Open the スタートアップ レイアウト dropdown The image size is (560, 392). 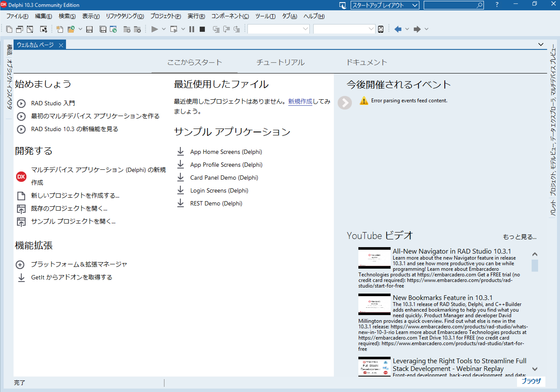385,5
